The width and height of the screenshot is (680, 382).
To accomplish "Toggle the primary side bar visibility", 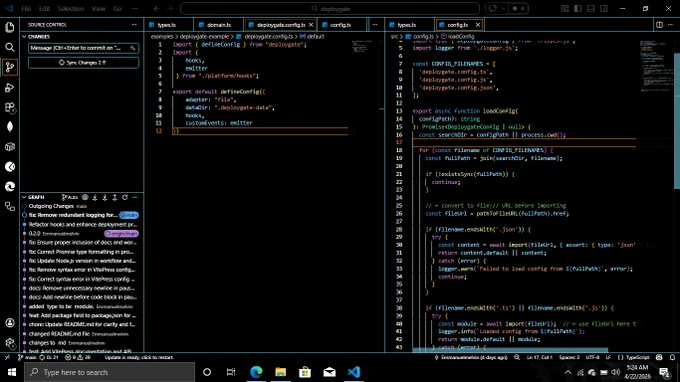I will (x=578, y=8).
